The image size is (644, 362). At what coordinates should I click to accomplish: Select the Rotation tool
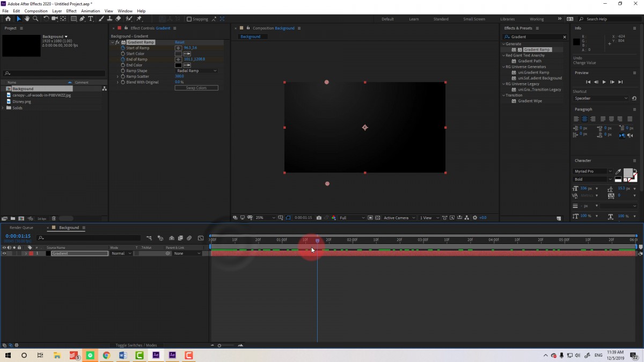[46, 19]
